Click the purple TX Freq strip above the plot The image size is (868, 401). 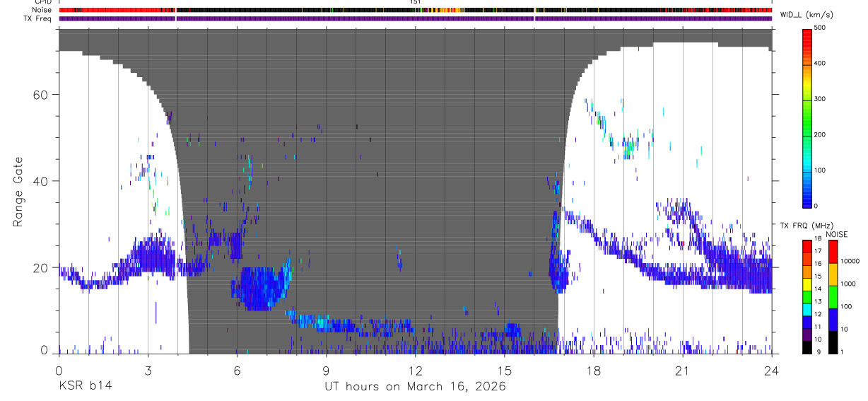415,19
